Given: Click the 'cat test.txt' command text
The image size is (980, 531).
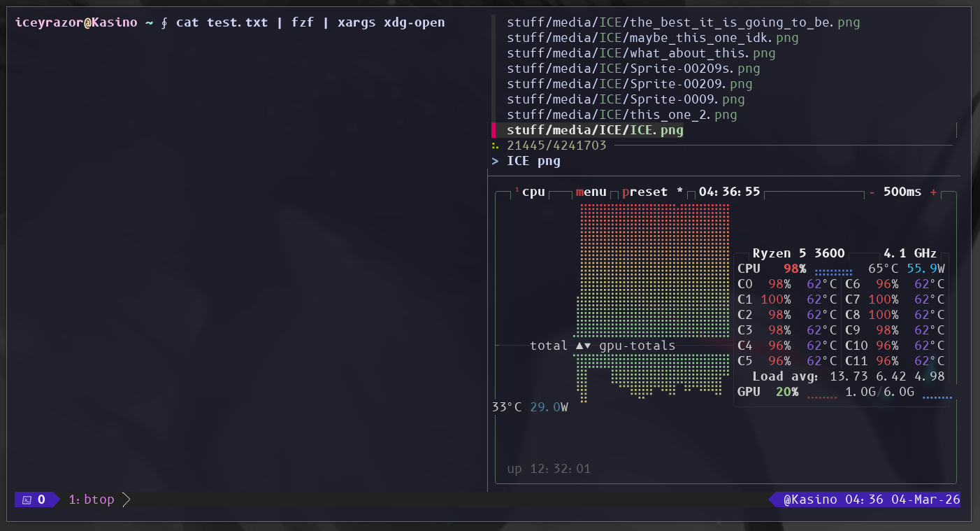Looking at the screenshot, I should point(222,22).
